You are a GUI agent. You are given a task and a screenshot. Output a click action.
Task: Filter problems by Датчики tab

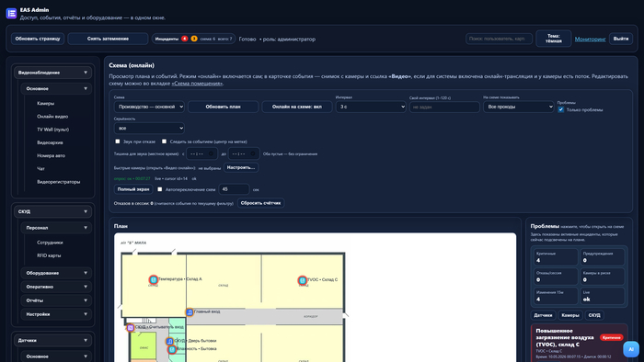[x=544, y=315]
